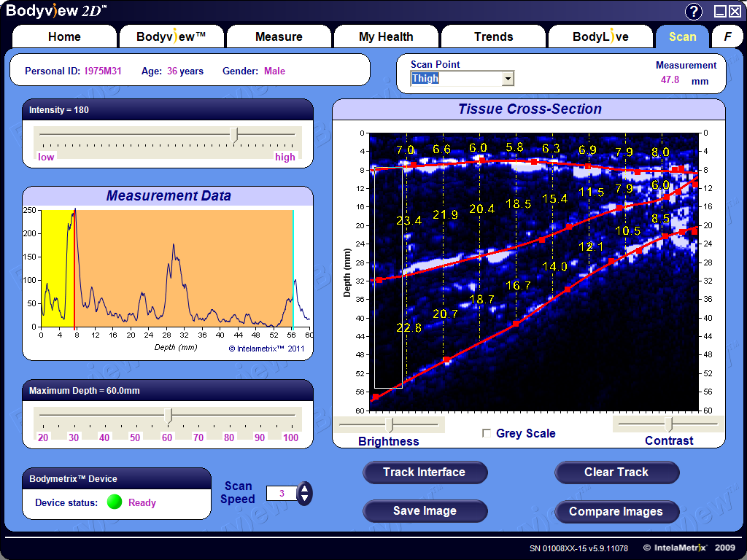This screenshot has width=747, height=560.
Task: Open the help question mark icon
Action: [x=694, y=12]
